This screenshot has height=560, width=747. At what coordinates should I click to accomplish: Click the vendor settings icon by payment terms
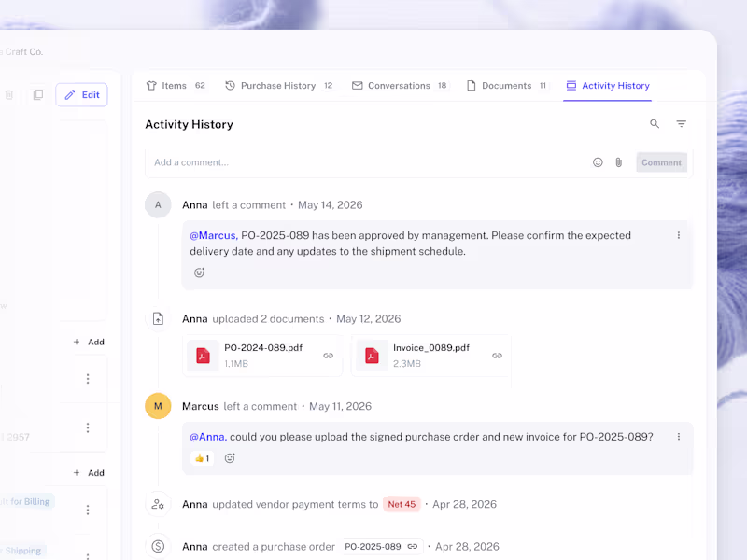(158, 504)
